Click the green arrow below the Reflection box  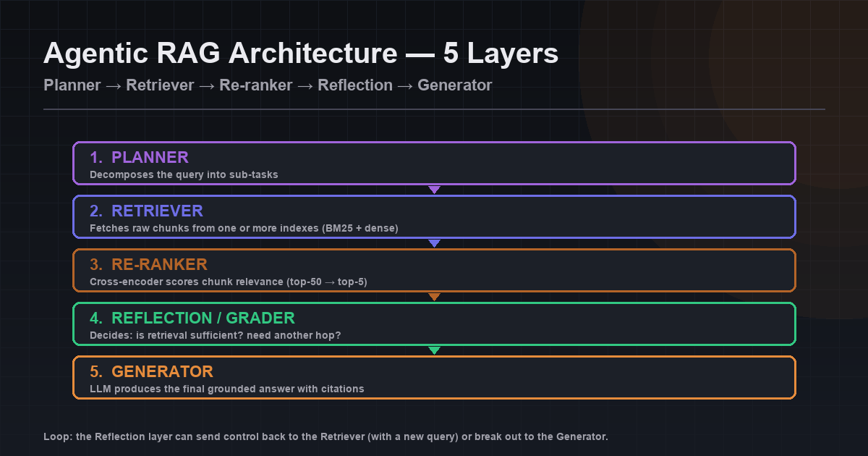[434, 350]
